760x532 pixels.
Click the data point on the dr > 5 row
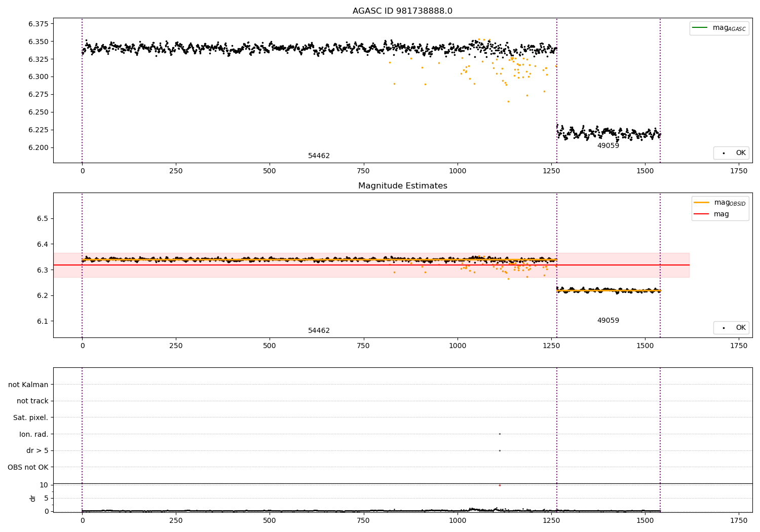(500, 450)
